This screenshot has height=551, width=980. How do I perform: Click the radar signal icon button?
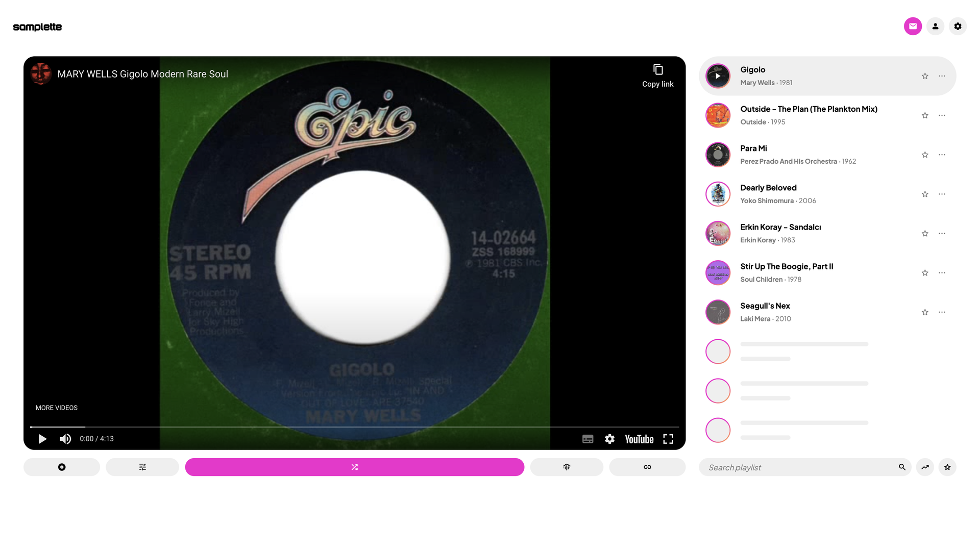(x=567, y=467)
